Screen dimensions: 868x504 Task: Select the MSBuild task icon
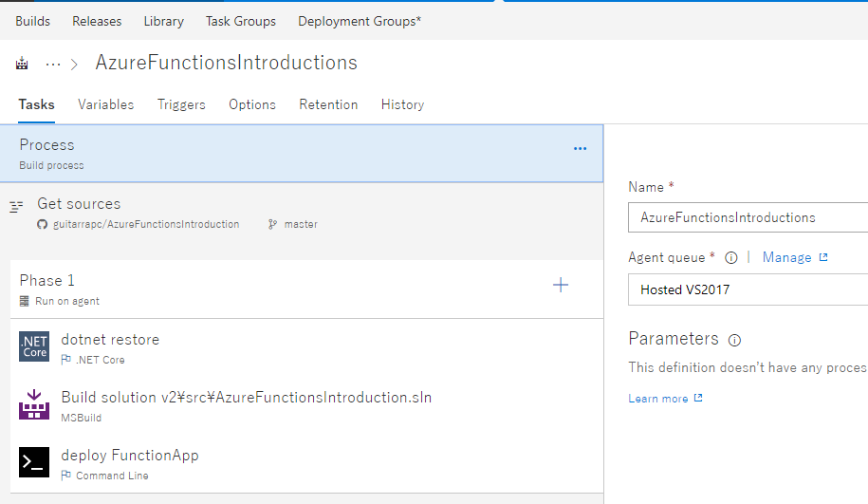tap(34, 404)
